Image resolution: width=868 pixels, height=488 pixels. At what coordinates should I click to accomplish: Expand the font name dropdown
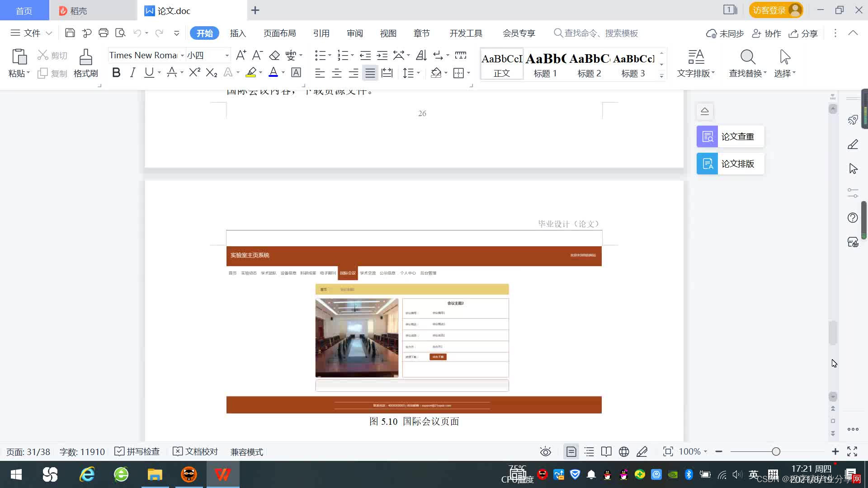point(182,56)
